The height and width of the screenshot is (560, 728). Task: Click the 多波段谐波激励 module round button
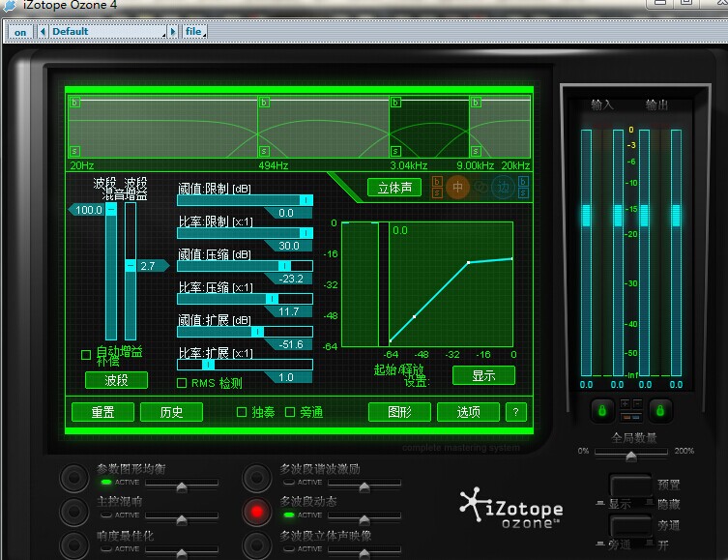257,478
